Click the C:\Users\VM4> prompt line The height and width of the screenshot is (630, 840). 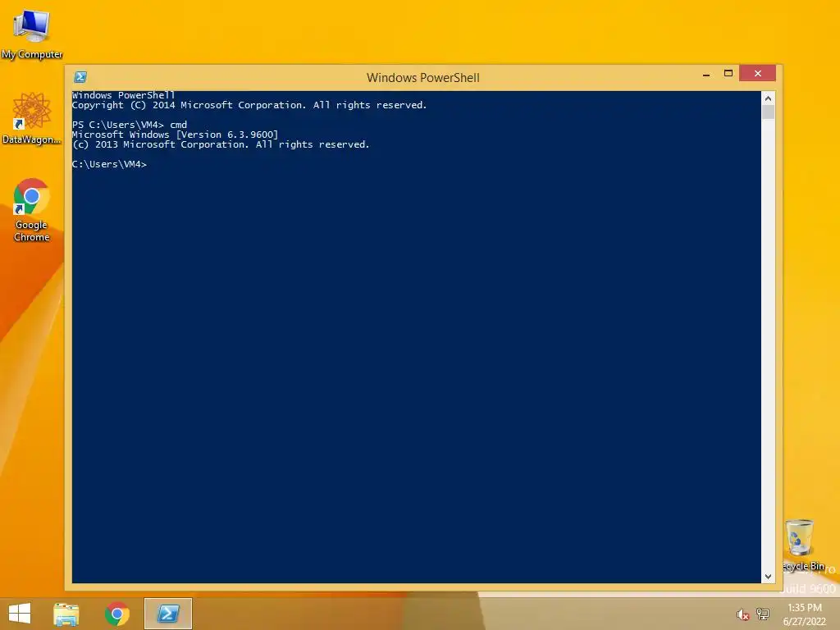(x=109, y=164)
